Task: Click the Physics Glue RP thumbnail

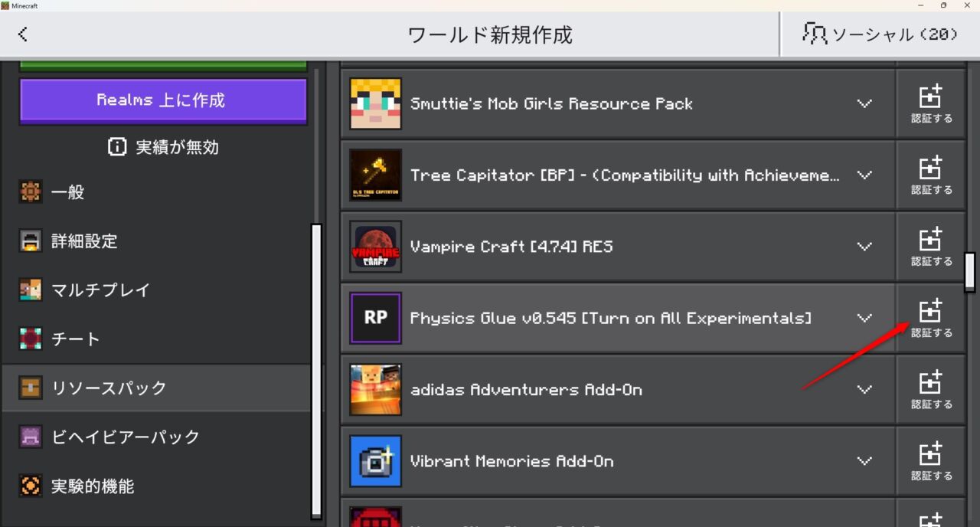Action: tap(376, 318)
